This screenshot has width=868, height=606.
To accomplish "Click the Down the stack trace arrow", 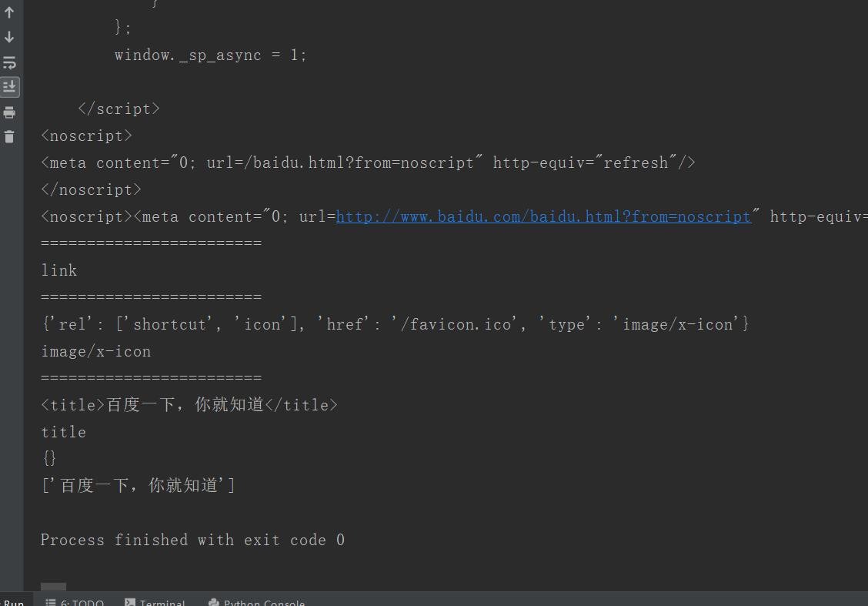I will [x=9, y=37].
